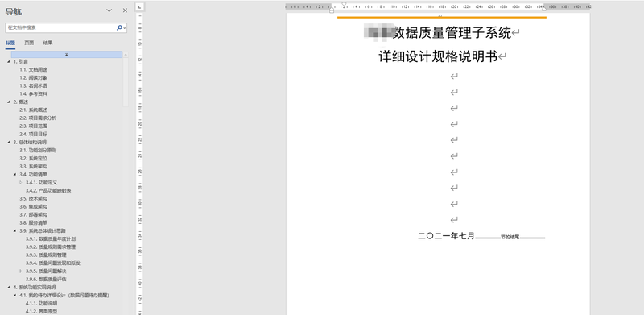Screen dimensions: 644x315
Task: Navigate to heading 3.9.1. 数据质量年度计划
Action: point(51,239)
